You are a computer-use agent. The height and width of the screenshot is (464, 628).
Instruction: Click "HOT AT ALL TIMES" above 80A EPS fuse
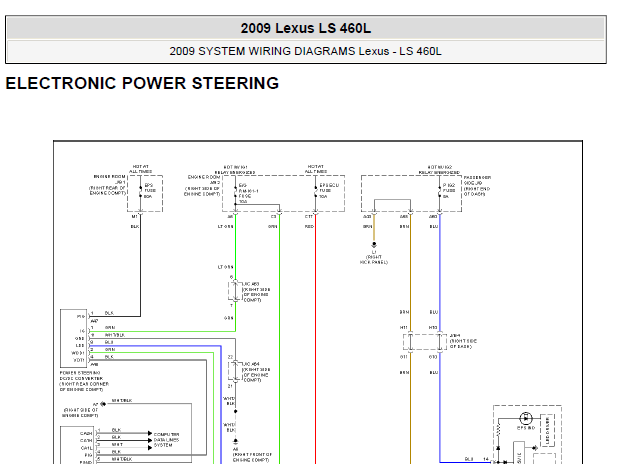click(141, 169)
